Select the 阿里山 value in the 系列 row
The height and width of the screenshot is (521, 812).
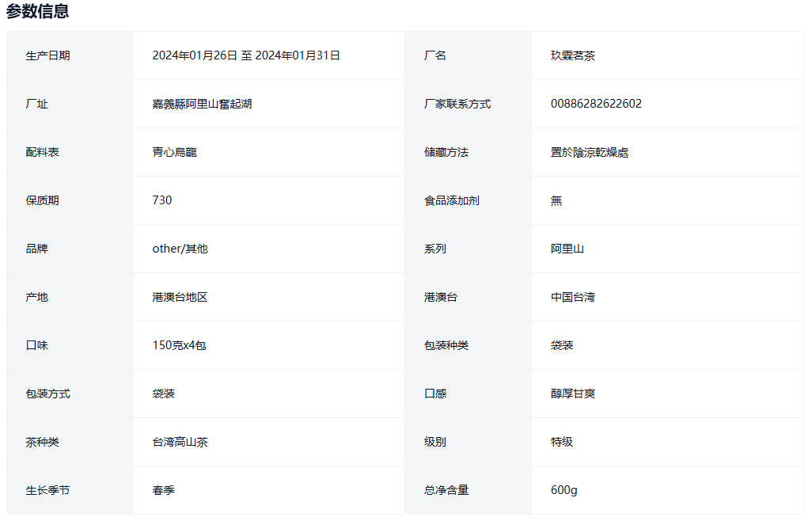pyautogui.click(x=567, y=249)
